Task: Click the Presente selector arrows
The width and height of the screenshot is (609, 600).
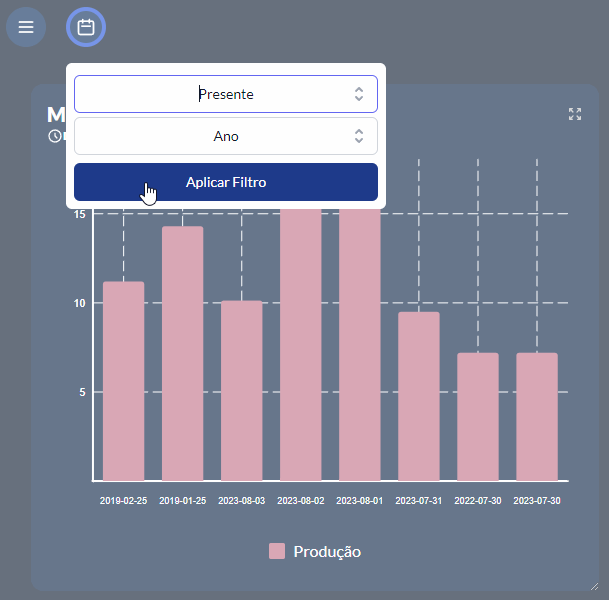Action: (x=359, y=94)
